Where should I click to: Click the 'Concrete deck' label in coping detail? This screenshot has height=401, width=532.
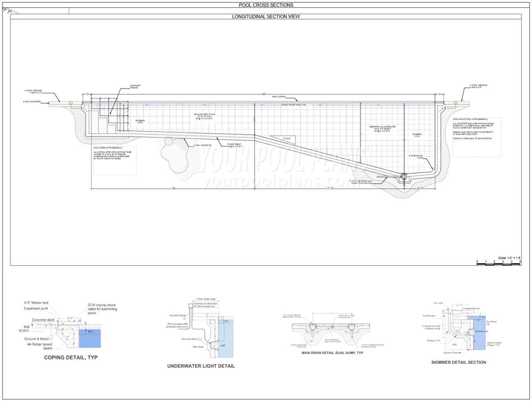(x=43, y=320)
